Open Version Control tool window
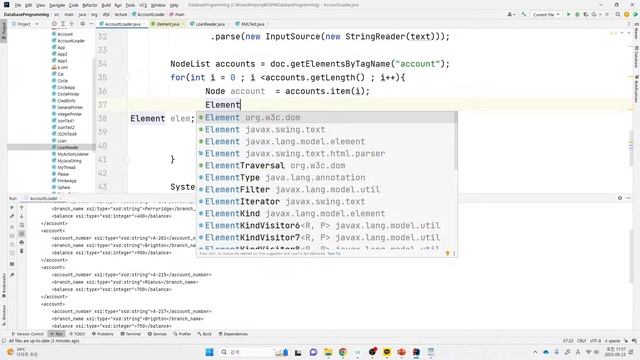The height and width of the screenshot is (360, 640). click(28, 334)
